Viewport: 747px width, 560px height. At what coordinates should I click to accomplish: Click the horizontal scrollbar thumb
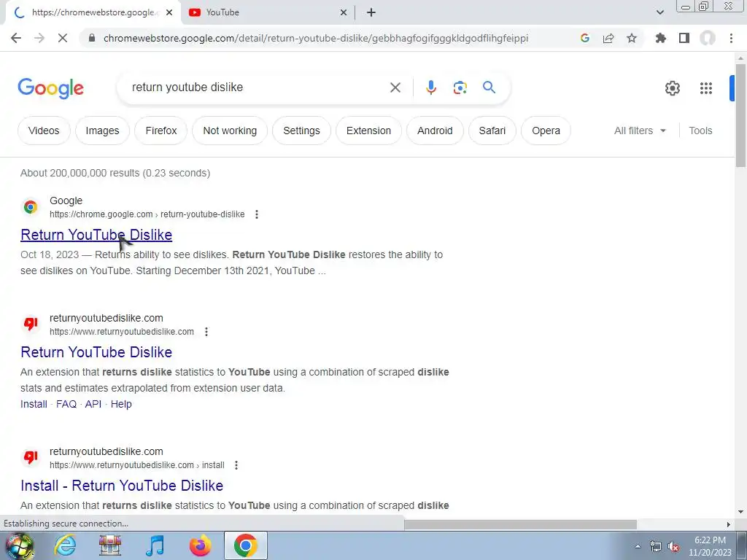(520, 524)
